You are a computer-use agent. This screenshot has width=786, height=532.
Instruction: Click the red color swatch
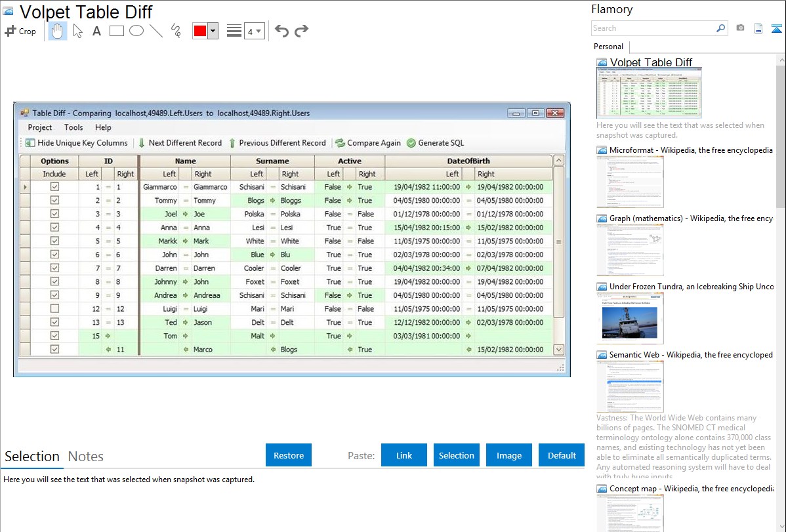[200, 31]
